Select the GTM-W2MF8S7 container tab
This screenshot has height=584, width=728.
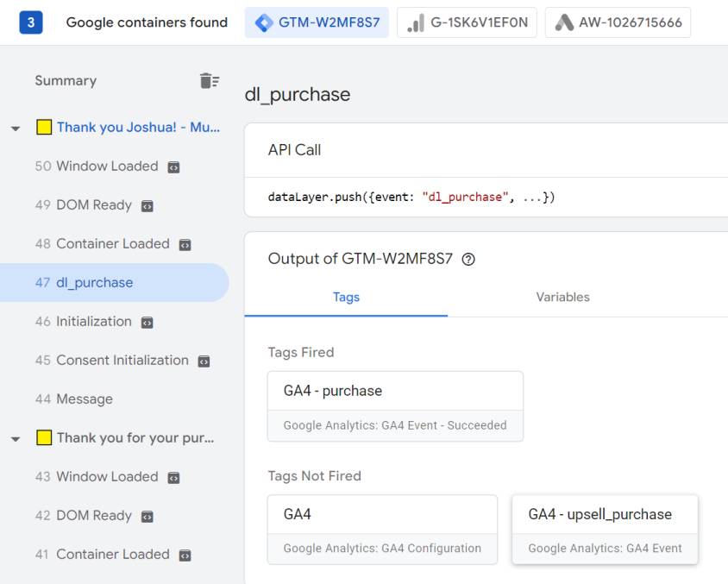tap(317, 22)
